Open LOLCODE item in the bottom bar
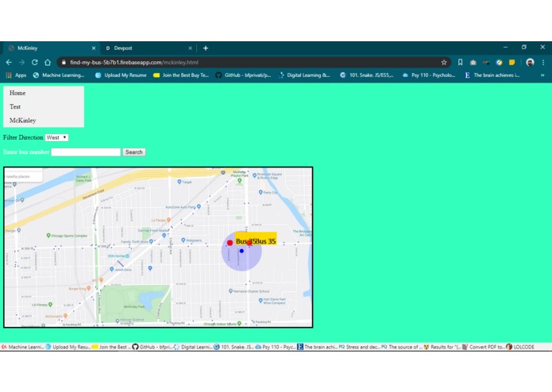This screenshot has height=392, width=552. coord(520,347)
